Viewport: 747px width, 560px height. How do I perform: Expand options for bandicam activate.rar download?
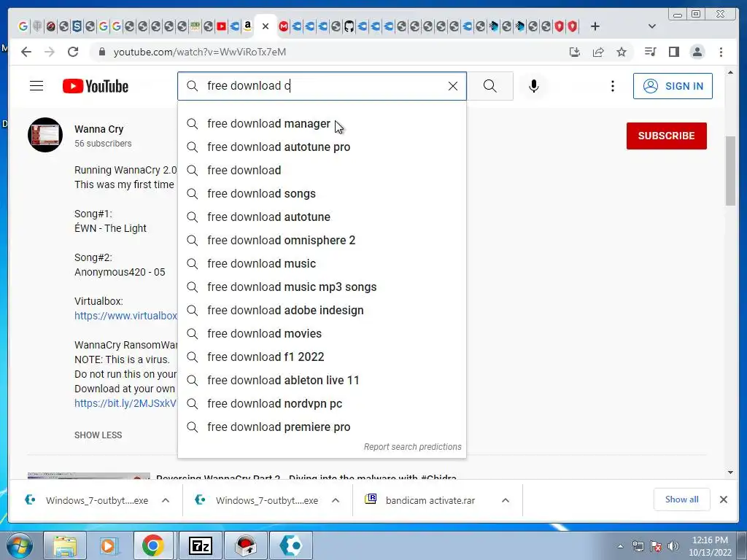506,500
